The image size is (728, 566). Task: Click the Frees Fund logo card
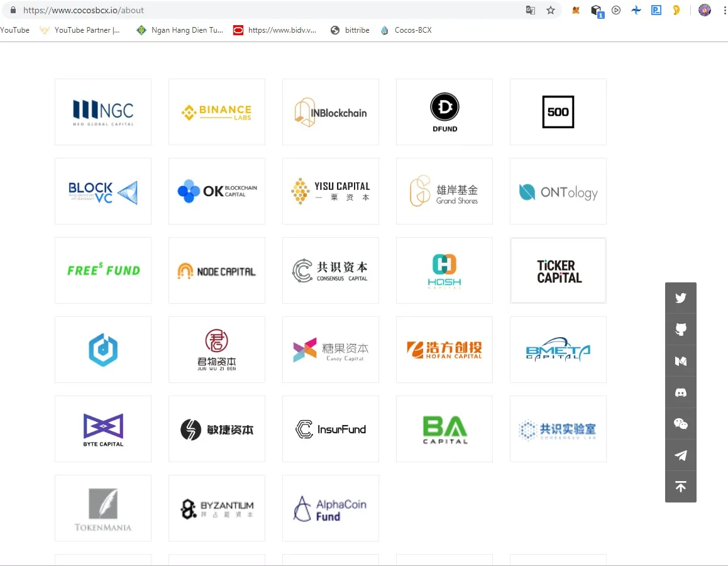pos(103,270)
